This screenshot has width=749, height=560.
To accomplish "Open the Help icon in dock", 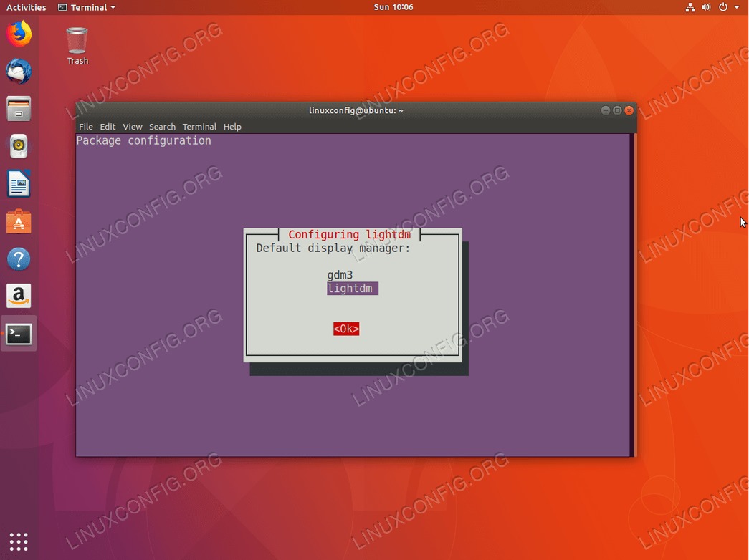I will [19, 259].
